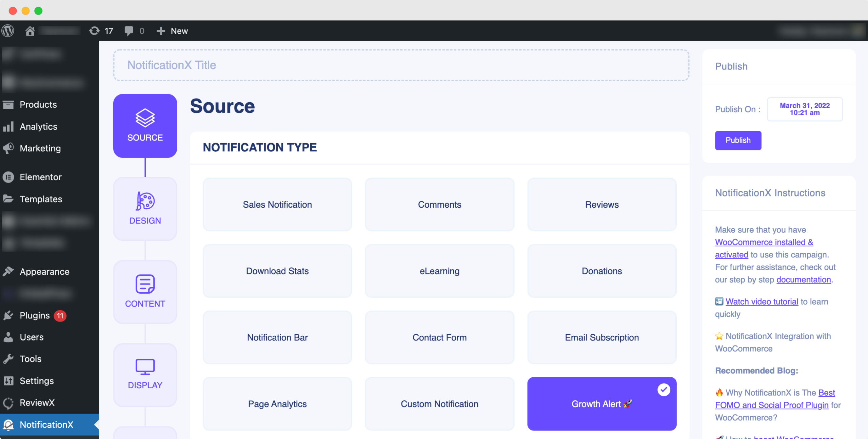Toggle the Growth Alert checkmark selection
This screenshot has height=439, width=868.
664,389
